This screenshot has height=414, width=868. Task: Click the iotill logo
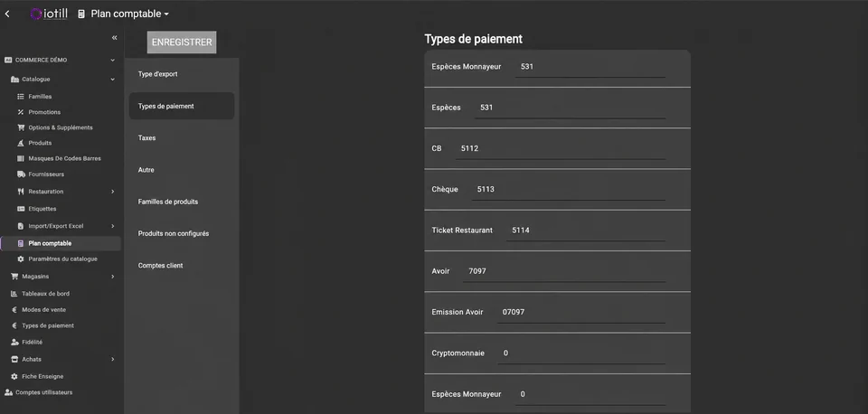(x=49, y=14)
